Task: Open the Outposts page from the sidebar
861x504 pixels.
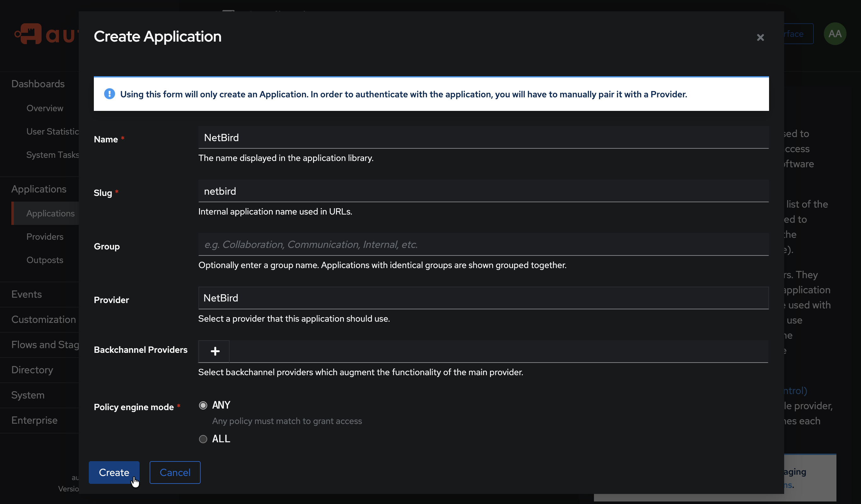Action: pyautogui.click(x=45, y=260)
